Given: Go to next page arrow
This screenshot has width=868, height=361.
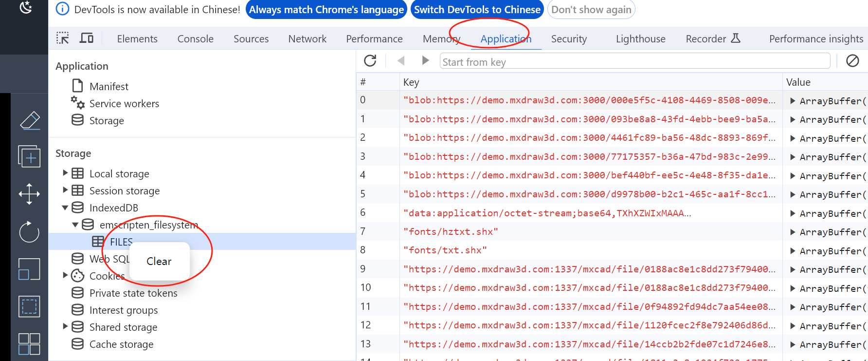Looking at the screenshot, I should 425,60.
